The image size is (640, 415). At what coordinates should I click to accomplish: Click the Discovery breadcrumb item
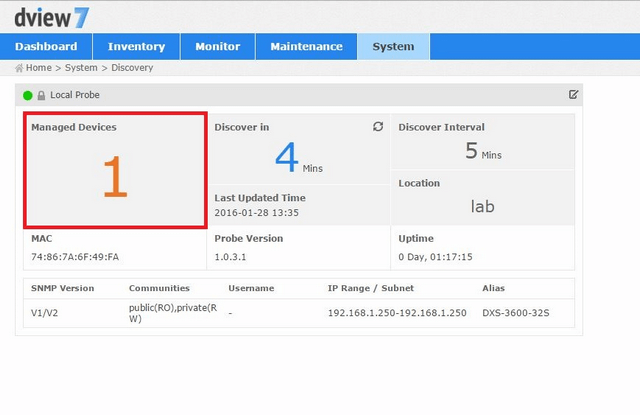[x=132, y=68]
